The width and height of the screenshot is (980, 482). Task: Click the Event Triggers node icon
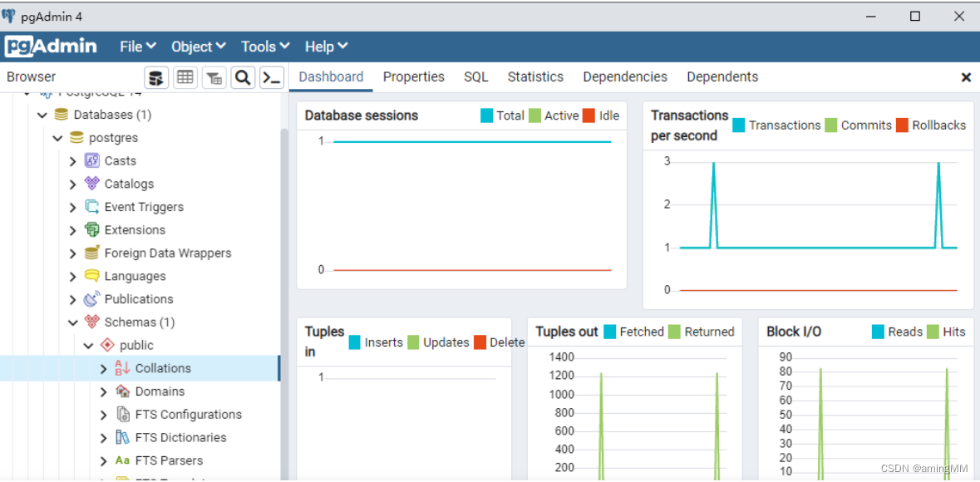click(x=92, y=207)
